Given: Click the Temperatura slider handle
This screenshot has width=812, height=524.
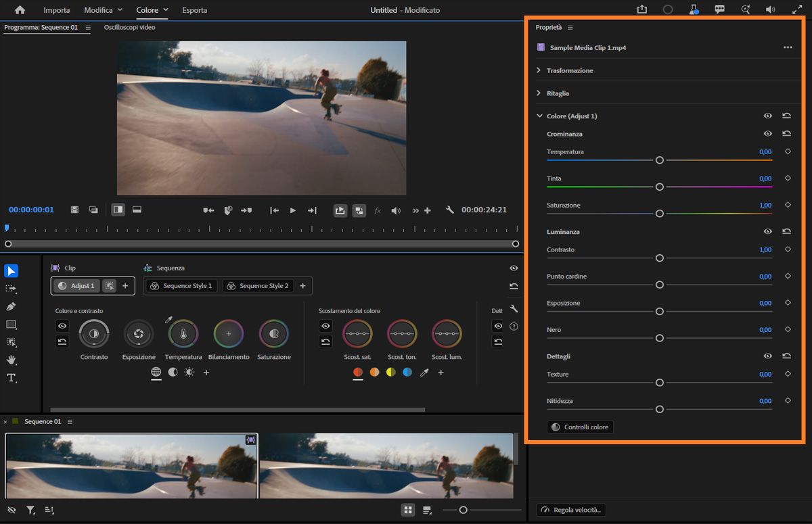Looking at the screenshot, I should (660, 160).
